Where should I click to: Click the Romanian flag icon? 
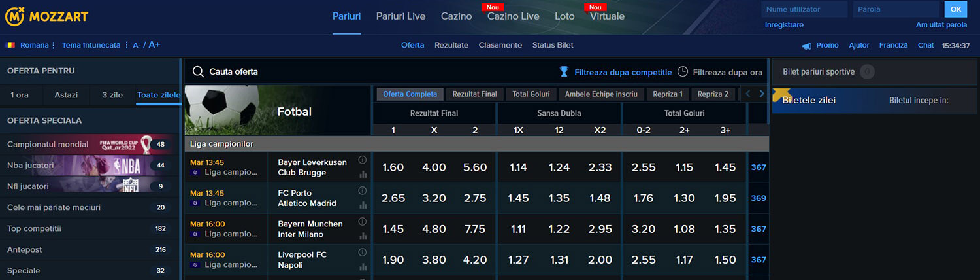[10, 45]
